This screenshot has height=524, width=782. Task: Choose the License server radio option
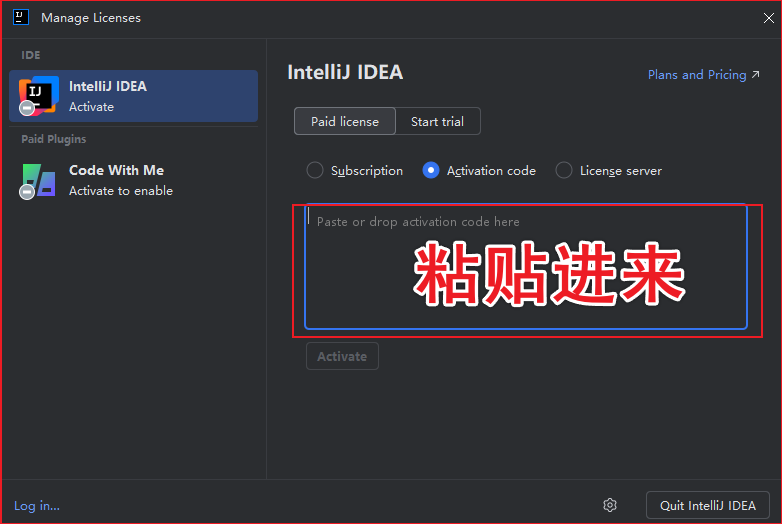[564, 171]
